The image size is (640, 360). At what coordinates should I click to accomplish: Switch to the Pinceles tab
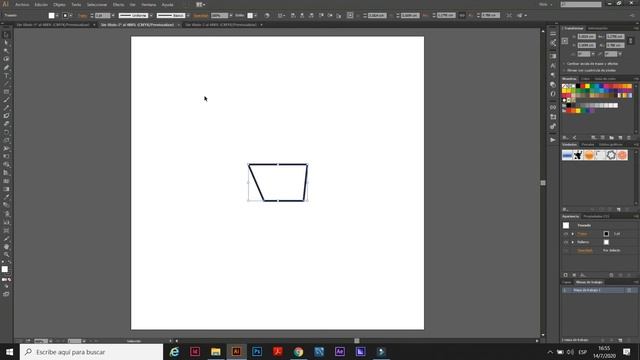click(587, 144)
